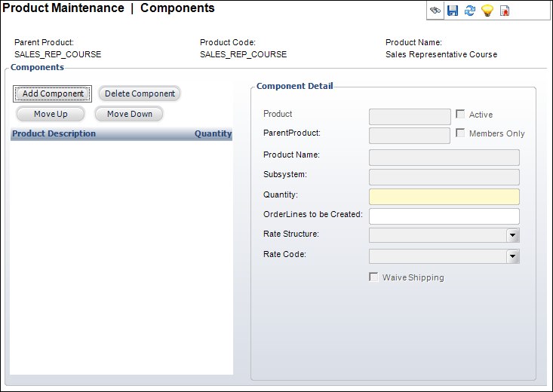The width and height of the screenshot is (553, 392).
Task: Click the 'Components' page title text
Action: point(177,8)
